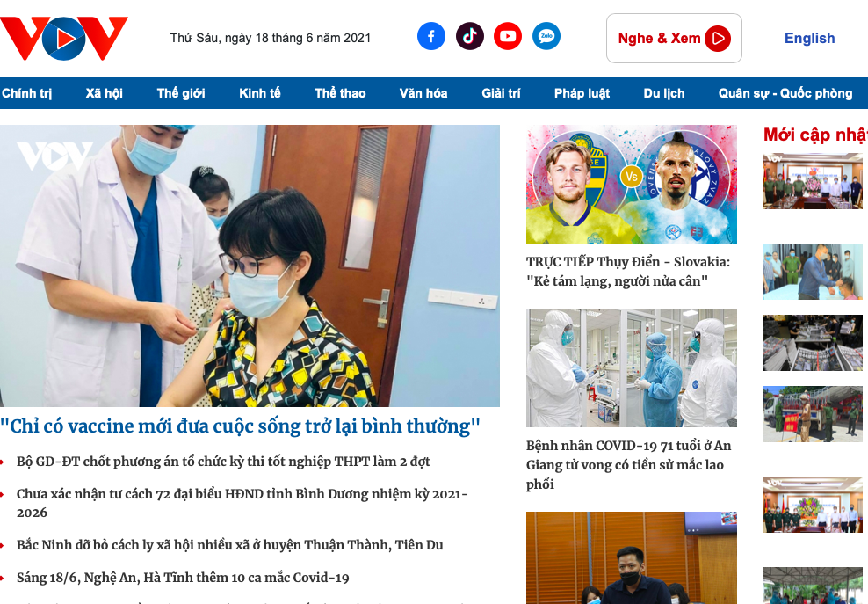This screenshot has width=868, height=604.
Task: Open the YouTube social icon
Action: [x=507, y=36]
